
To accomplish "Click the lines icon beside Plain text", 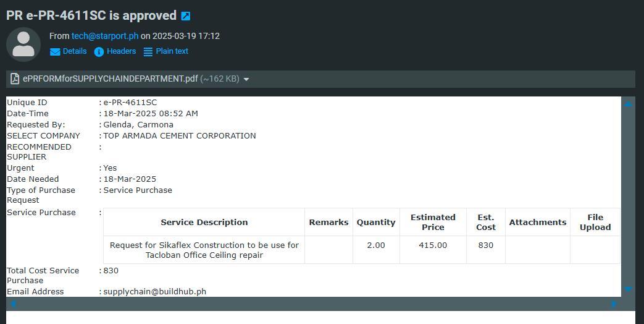I will tap(148, 52).
